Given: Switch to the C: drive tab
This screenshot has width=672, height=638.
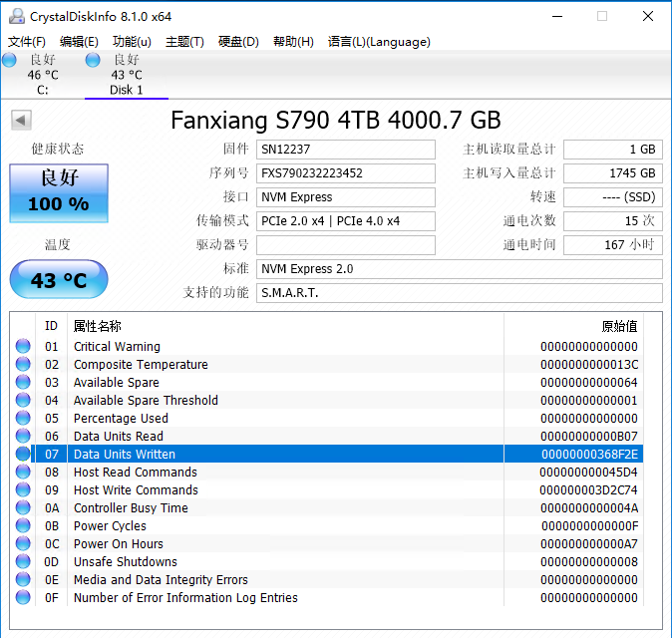Looking at the screenshot, I should point(43,75).
